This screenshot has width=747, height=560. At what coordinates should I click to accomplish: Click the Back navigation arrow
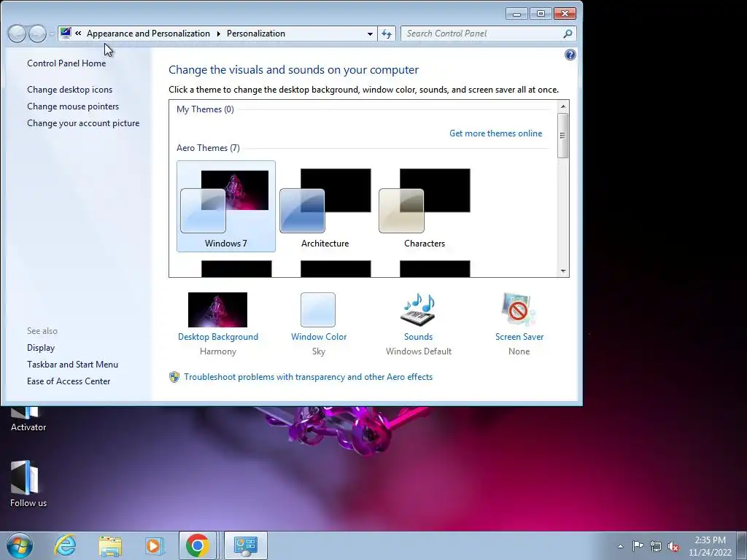pyautogui.click(x=17, y=34)
